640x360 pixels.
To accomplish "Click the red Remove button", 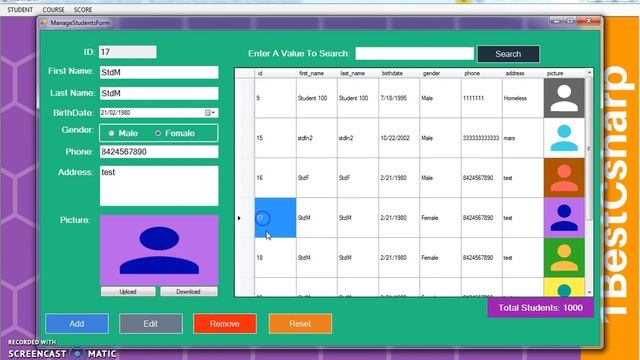I will (225, 324).
